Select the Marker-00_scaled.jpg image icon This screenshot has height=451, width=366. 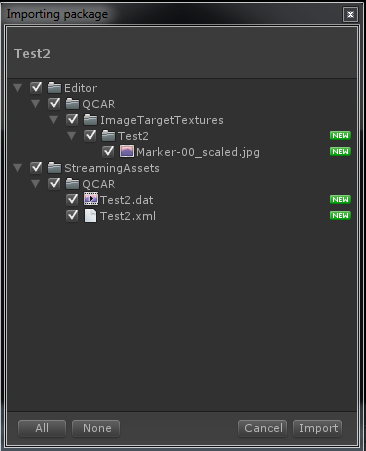tap(127, 151)
